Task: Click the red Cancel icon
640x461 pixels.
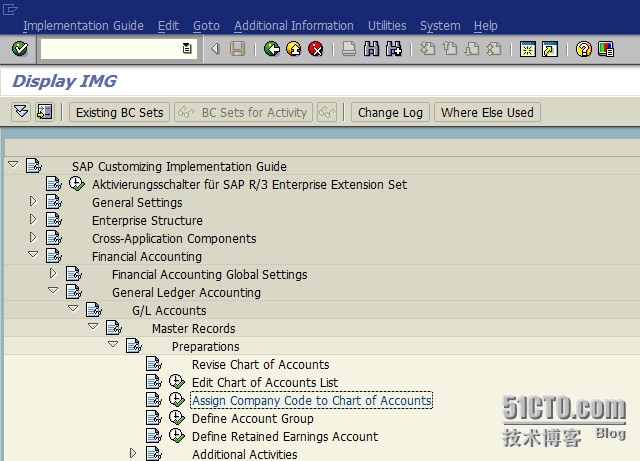Action: tap(316, 49)
